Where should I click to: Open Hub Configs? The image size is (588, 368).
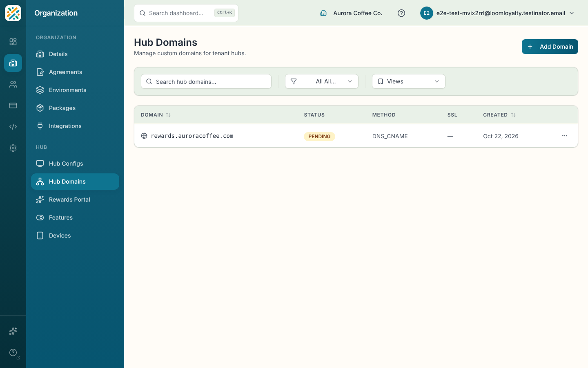[75, 164]
